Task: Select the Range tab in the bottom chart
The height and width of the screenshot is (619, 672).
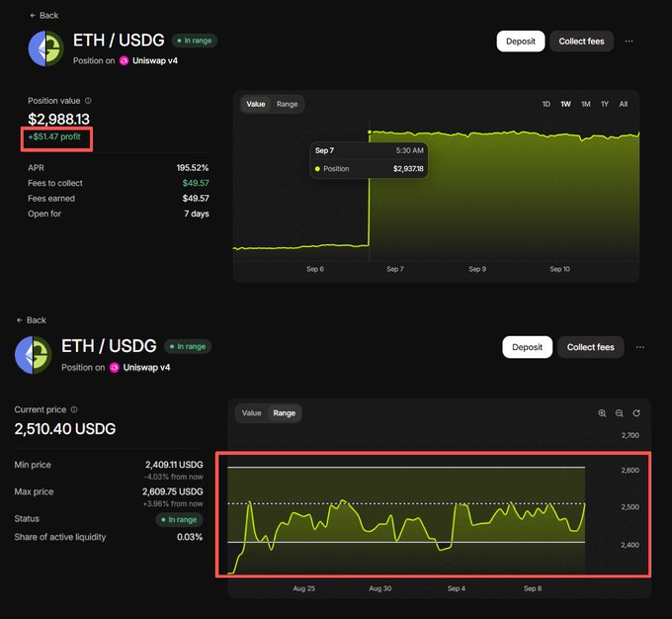Action: [285, 413]
